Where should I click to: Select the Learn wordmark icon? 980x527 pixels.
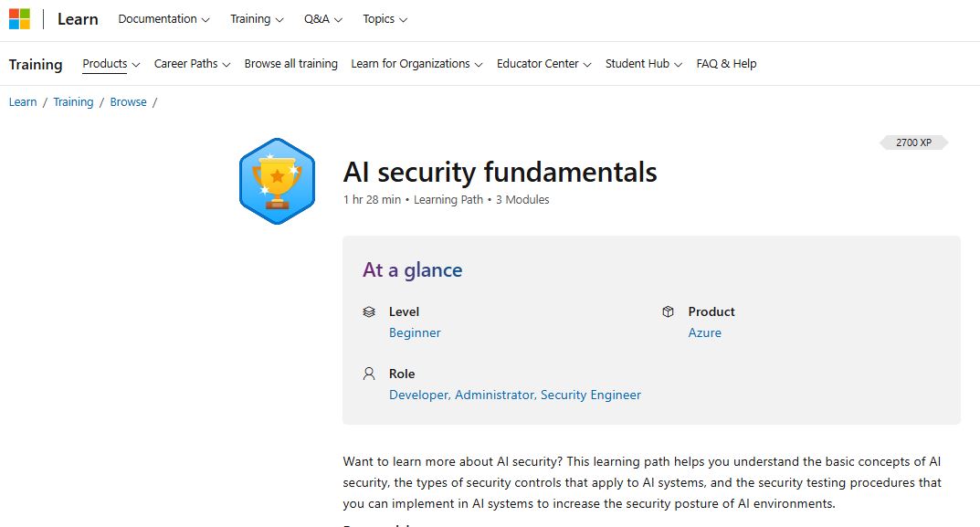(78, 18)
